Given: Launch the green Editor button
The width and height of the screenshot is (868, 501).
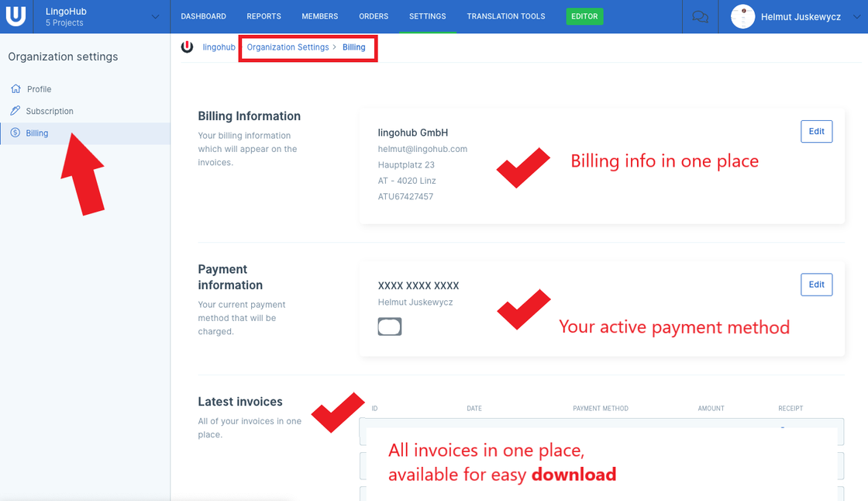Looking at the screenshot, I should 584,16.
